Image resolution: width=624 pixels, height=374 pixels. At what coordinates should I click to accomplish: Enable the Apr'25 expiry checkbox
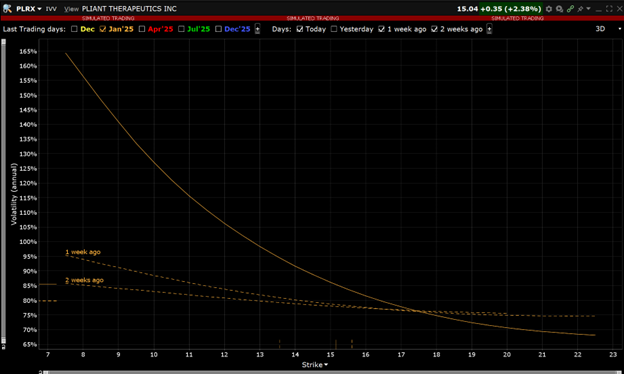142,29
